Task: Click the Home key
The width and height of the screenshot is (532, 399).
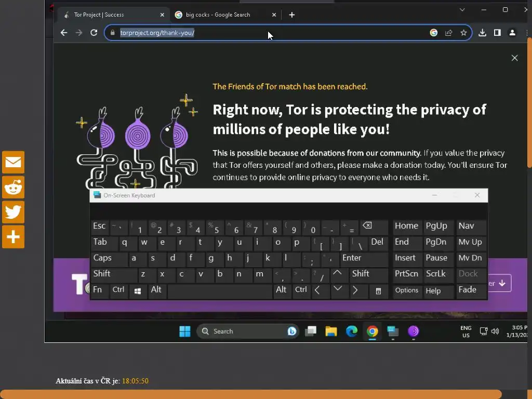Action: (x=407, y=228)
